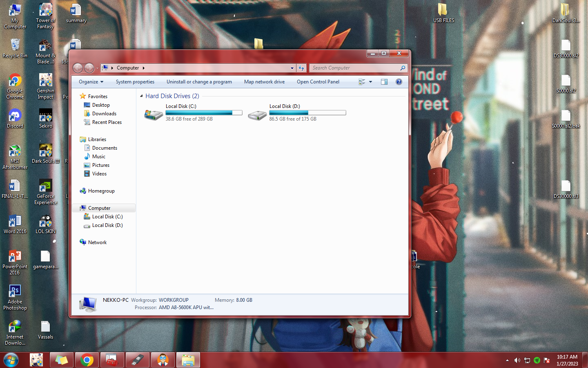This screenshot has width=588, height=368.
Task: Click the Change your view icon
Action: click(362, 82)
